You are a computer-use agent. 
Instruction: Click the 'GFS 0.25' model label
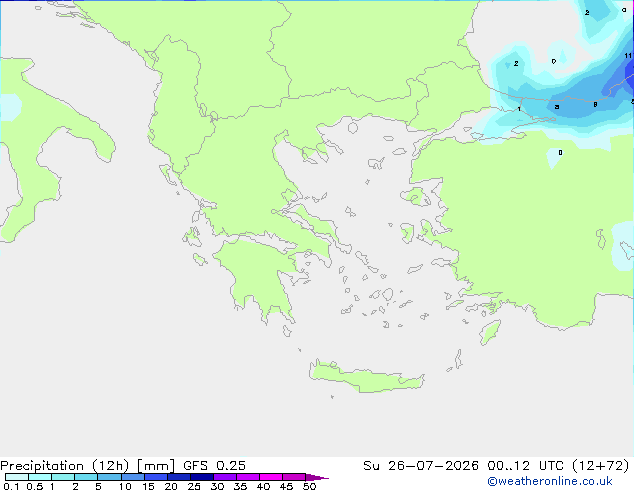(x=214, y=466)
